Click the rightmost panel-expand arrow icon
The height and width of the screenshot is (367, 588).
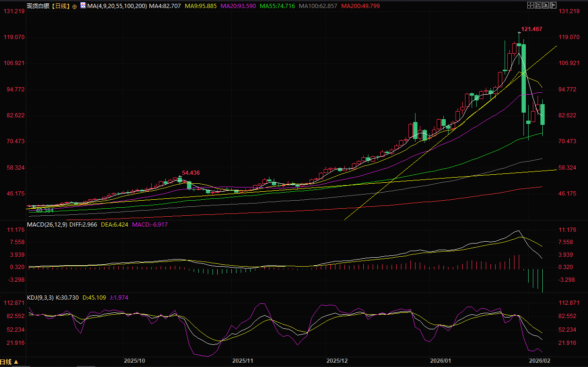(553, 5)
